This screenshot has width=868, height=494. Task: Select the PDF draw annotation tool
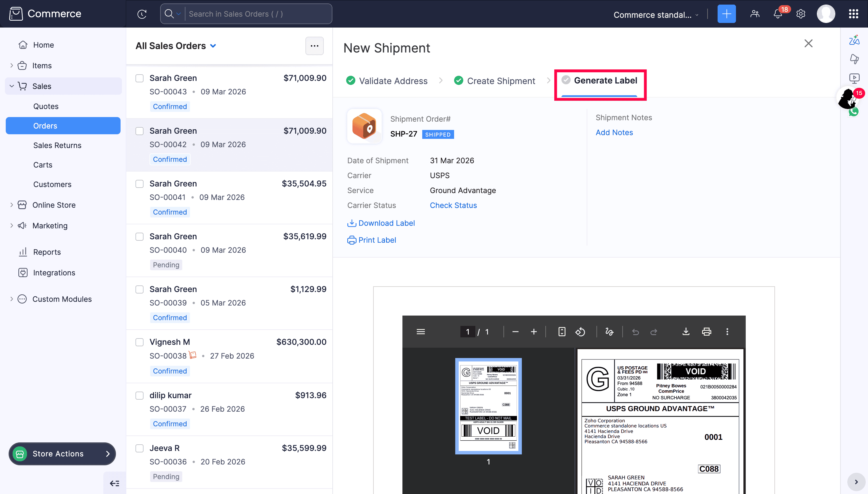pyautogui.click(x=609, y=331)
